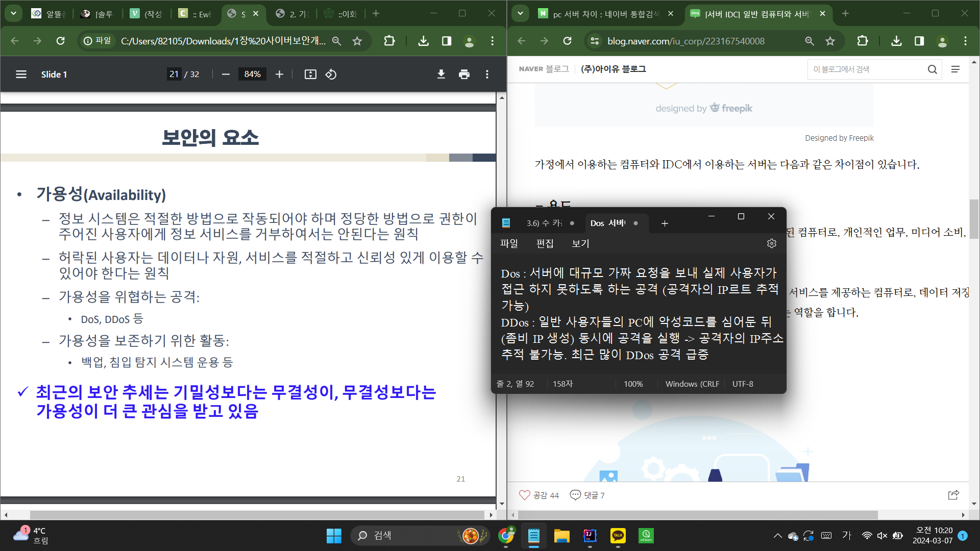Rotate the PDF page counterclockwise
The image size is (980, 551).
point(331,74)
